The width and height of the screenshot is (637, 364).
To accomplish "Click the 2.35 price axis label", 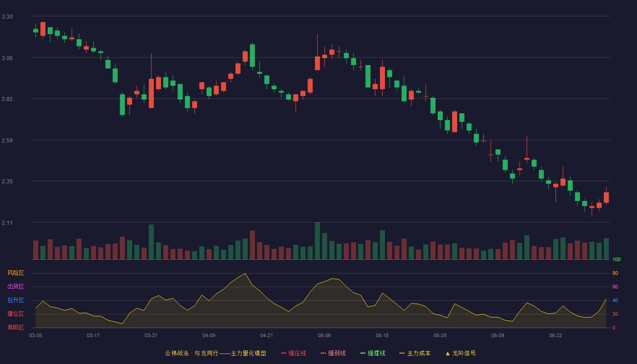I will pos(7,182).
